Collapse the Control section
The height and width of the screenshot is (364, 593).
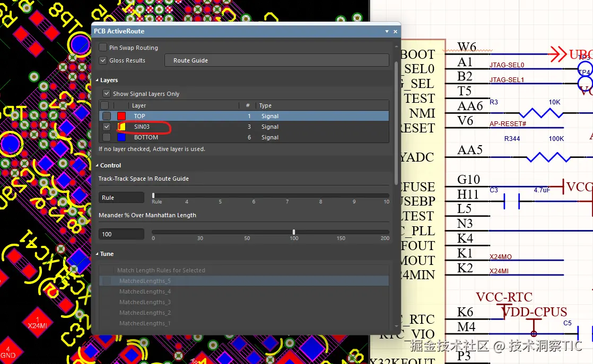[97, 165]
